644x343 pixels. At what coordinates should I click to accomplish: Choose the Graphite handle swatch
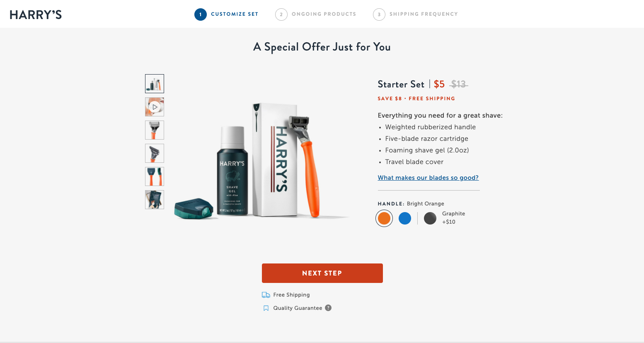[x=430, y=218]
